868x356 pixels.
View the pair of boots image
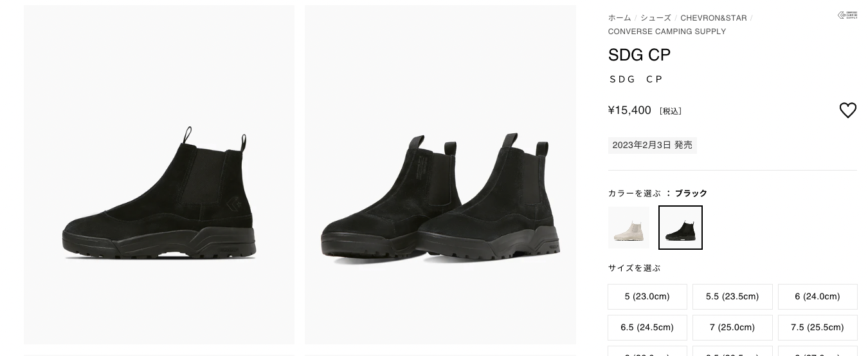tap(440, 174)
